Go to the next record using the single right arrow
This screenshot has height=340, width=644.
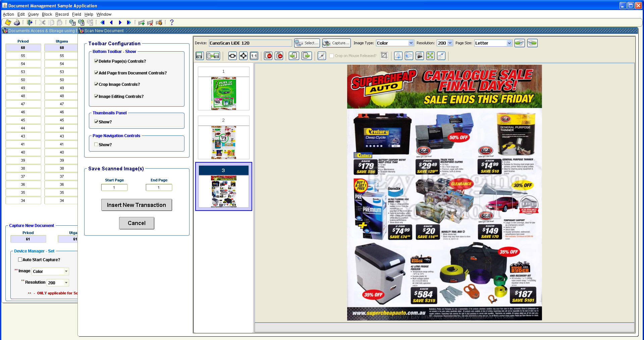coord(120,22)
